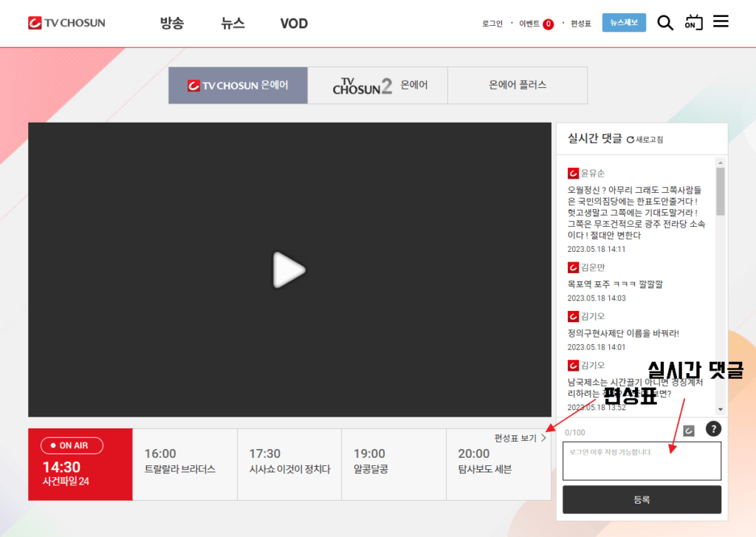Click the comments scrollbar up arrow

pyautogui.click(x=721, y=162)
